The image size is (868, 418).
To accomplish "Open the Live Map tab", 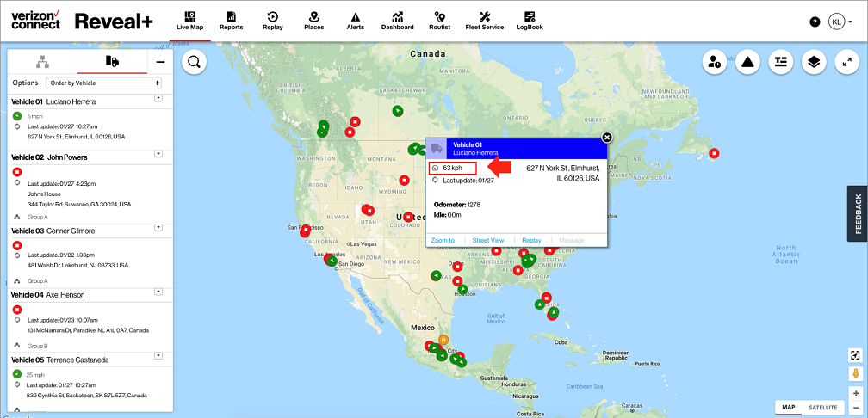I will [189, 21].
